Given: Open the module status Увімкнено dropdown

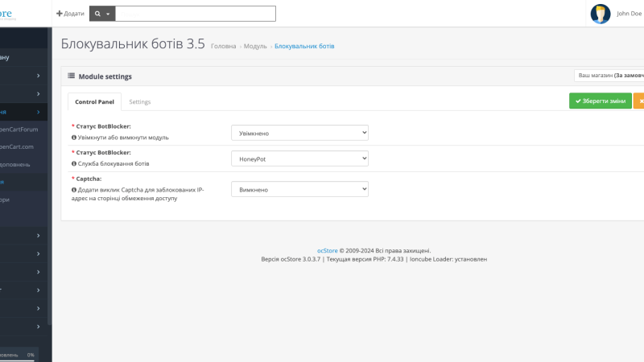Looking at the screenshot, I should coord(299,133).
